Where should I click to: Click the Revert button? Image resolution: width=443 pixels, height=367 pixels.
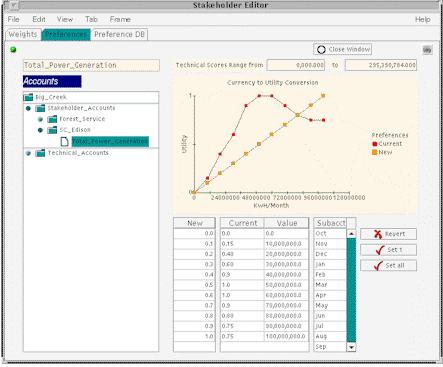click(388, 234)
